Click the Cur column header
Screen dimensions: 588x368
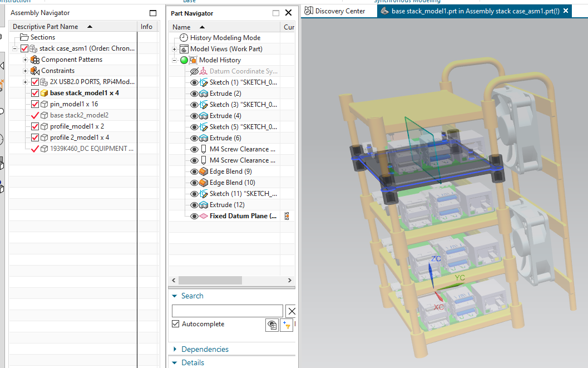click(x=288, y=27)
